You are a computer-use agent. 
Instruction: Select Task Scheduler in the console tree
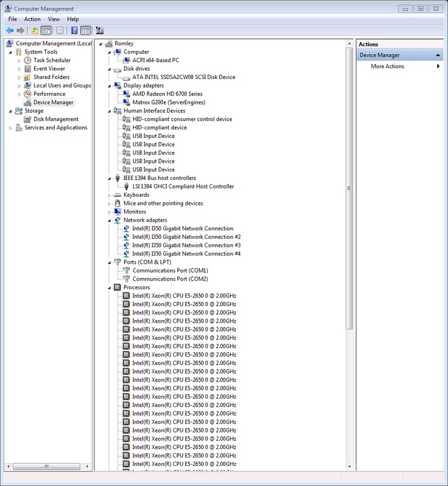(52, 60)
